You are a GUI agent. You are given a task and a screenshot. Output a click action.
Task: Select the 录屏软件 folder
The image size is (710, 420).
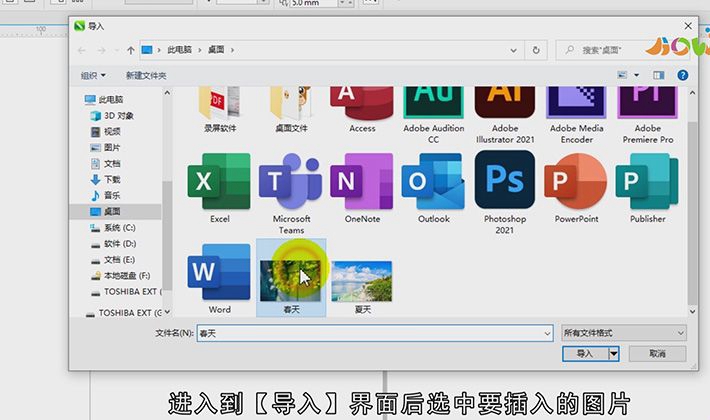(x=219, y=104)
